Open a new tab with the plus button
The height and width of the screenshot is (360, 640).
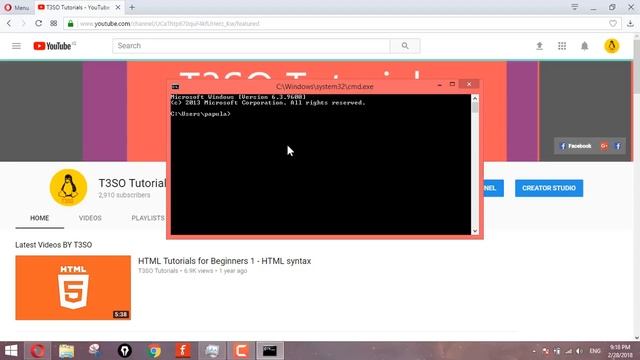pyautogui.click(x=132, y=7)
